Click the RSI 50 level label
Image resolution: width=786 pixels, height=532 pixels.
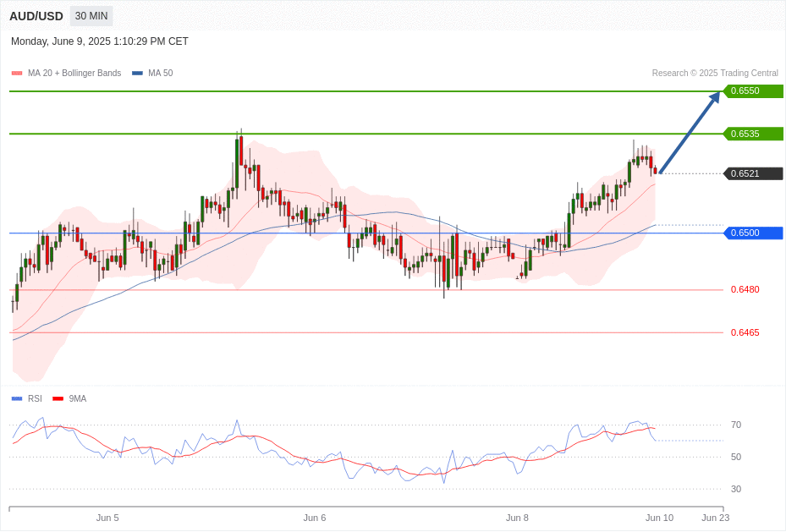pos(736,457)
